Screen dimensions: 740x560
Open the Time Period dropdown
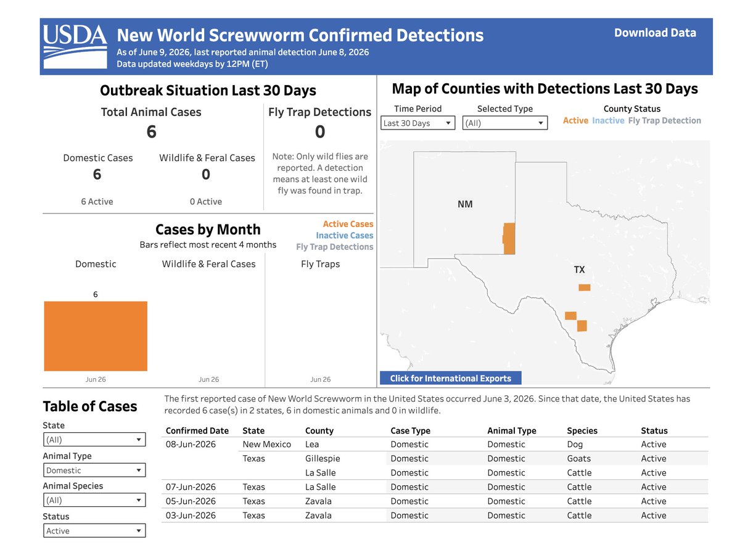(417, 123)
